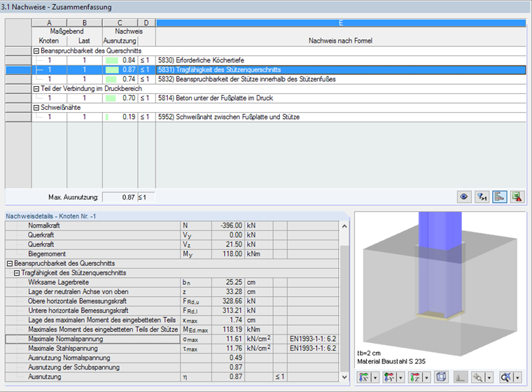Toggle colored utilization bars display
The height and width of the screenshot is (392, 532).
click(499, 197)
